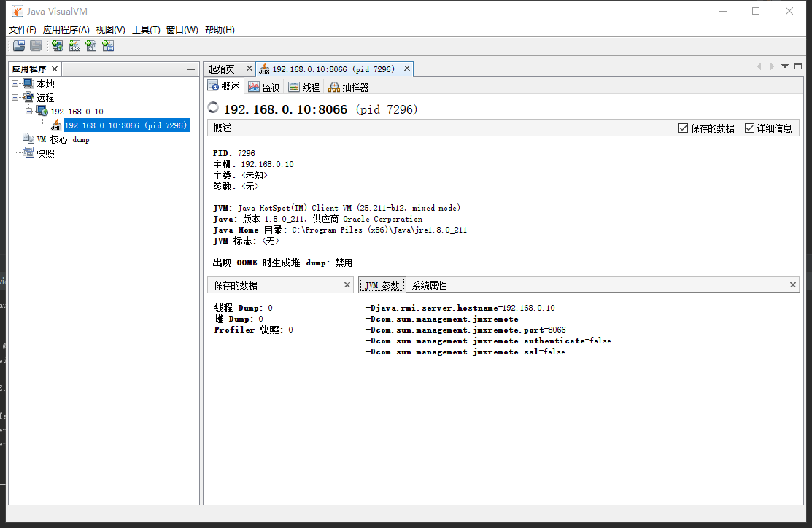Maximize the editor area window icon
Screen dimensions: 812x528
[798, 66]
